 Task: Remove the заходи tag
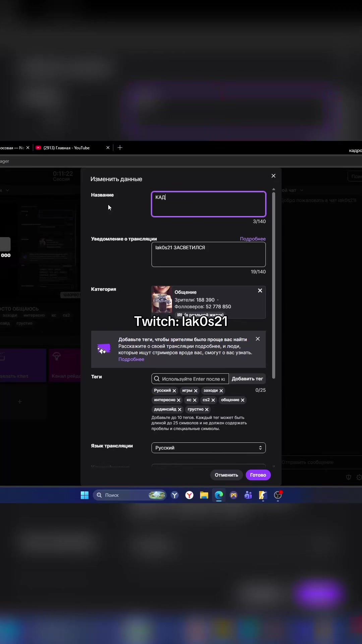click(x=221, y=391)
